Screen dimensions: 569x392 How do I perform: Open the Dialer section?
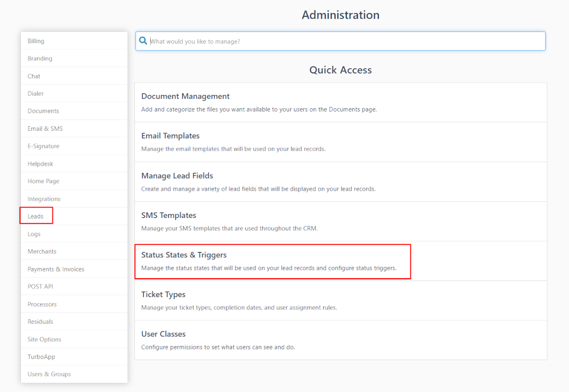pyautogui.click(x=75, y=94)
